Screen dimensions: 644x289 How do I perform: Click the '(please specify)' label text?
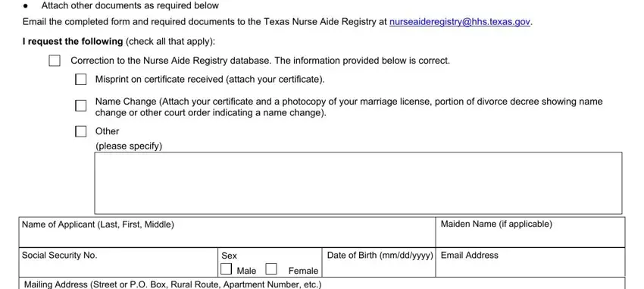click(129, 146)
